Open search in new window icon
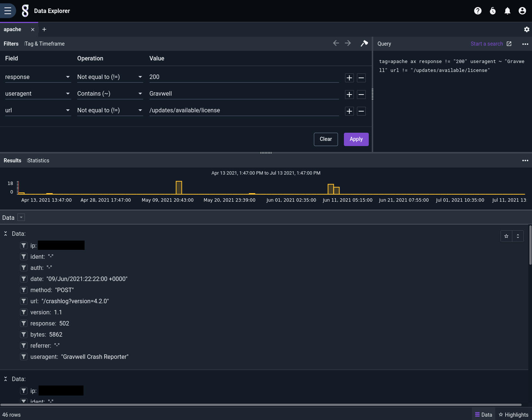This screenshot has height=420, width=532. click(x=509, y=44)
